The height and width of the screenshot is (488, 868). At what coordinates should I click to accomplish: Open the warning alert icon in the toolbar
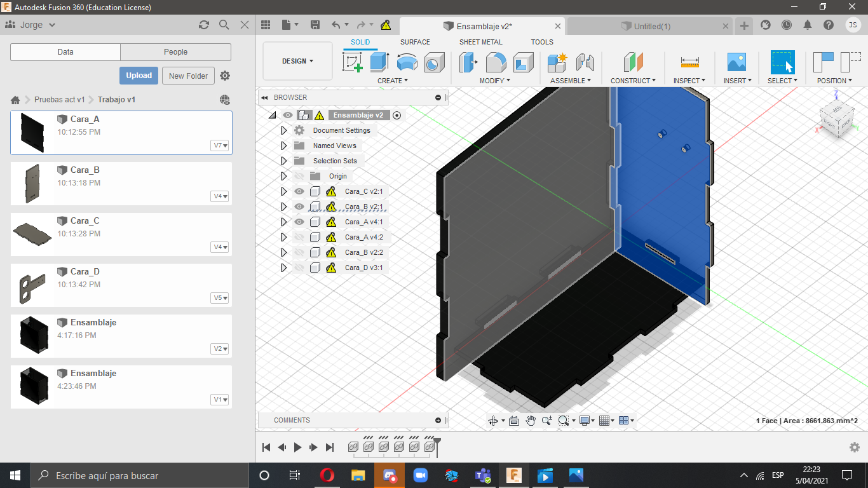tap(386, 25)
